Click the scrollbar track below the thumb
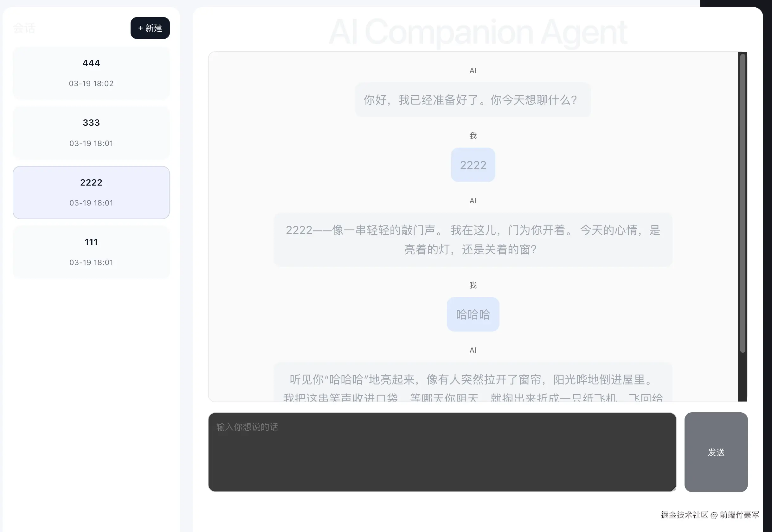The width and height of the screenshot is (772, 532). click(x=742, y=377)
